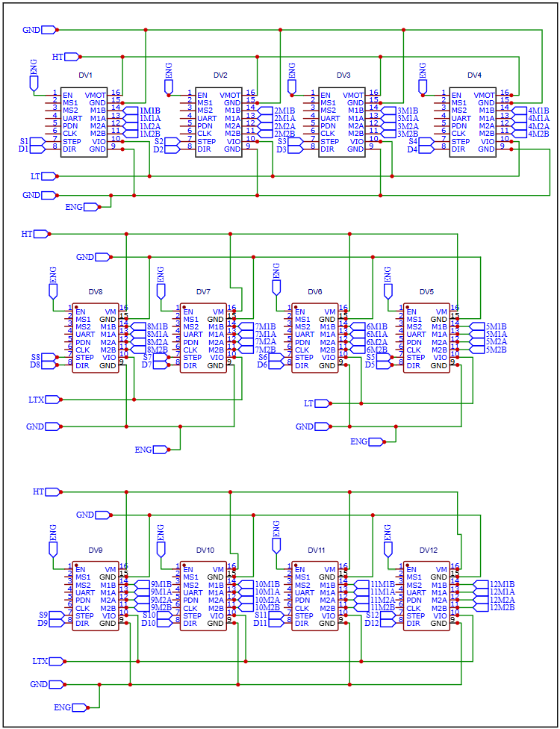
Task: Select the DV11 driver label
Action: pyautogui.click(x=317, y=550)
